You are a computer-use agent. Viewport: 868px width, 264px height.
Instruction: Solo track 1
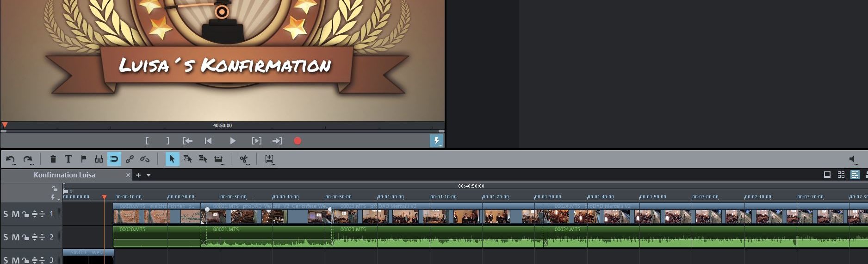pyautogui.click(x=6, y=214)
